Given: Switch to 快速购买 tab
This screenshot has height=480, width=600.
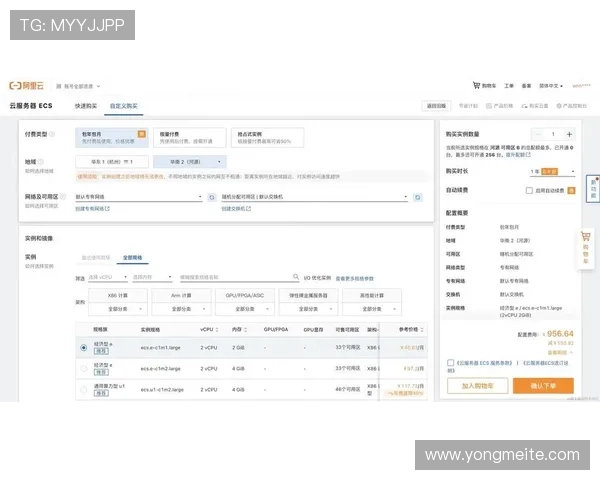Looking at the screenshot, I should (86, 106).
